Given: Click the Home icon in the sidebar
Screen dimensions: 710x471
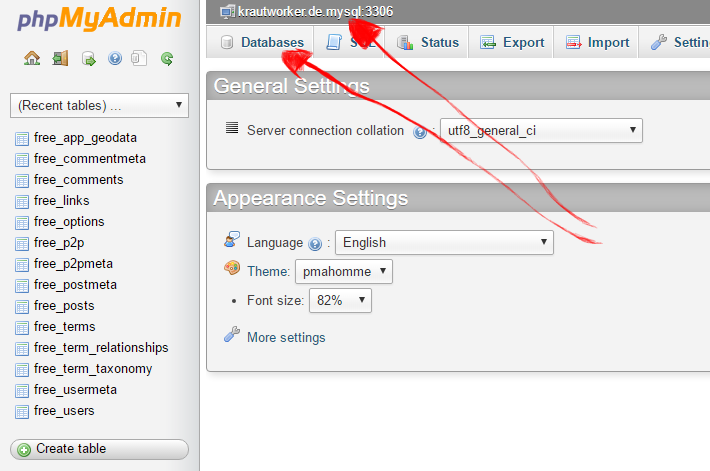Looking at the screenshot, I should pos(32,58).
